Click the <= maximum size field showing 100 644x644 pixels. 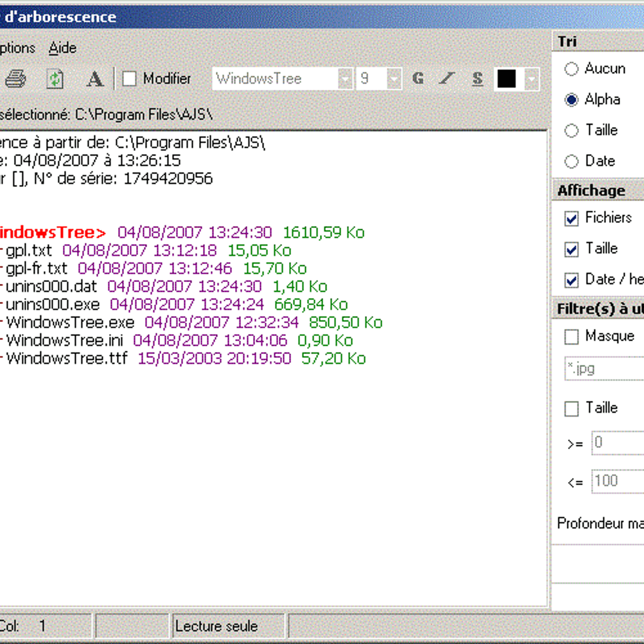(x=618, y=481)
